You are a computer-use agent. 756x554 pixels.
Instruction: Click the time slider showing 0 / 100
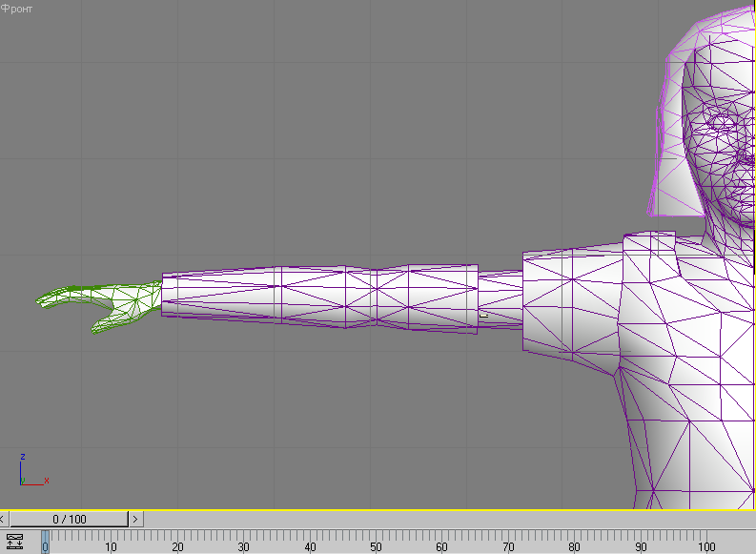[69, 520]
